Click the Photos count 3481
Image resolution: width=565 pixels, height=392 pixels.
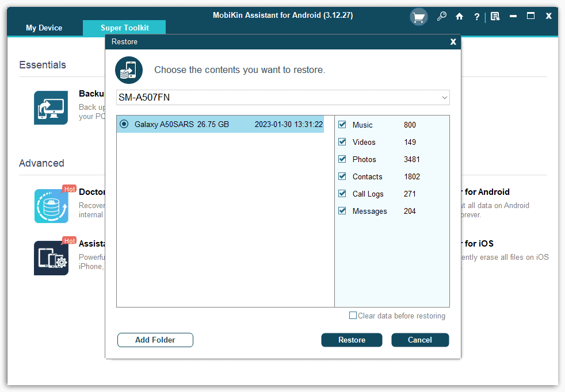pyautogui.click(x=412, y=159)
